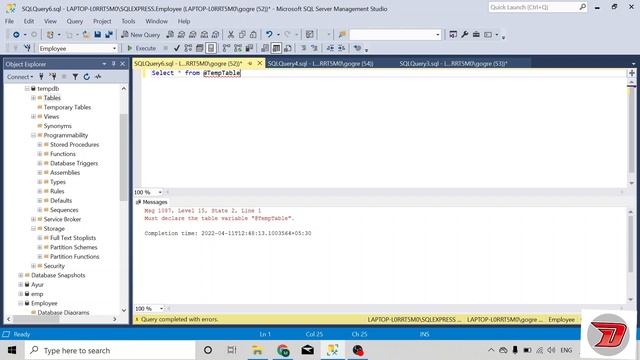Viewport: 640px width, 360px height.
Task: Click Object Explorer Connect plug icon
Action: [41, 77]
